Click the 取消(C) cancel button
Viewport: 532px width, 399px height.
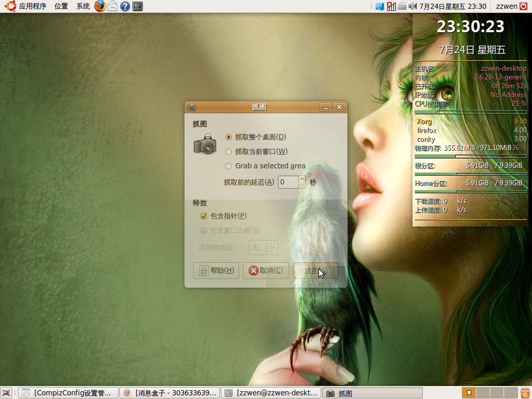click(x=265, y=271)
